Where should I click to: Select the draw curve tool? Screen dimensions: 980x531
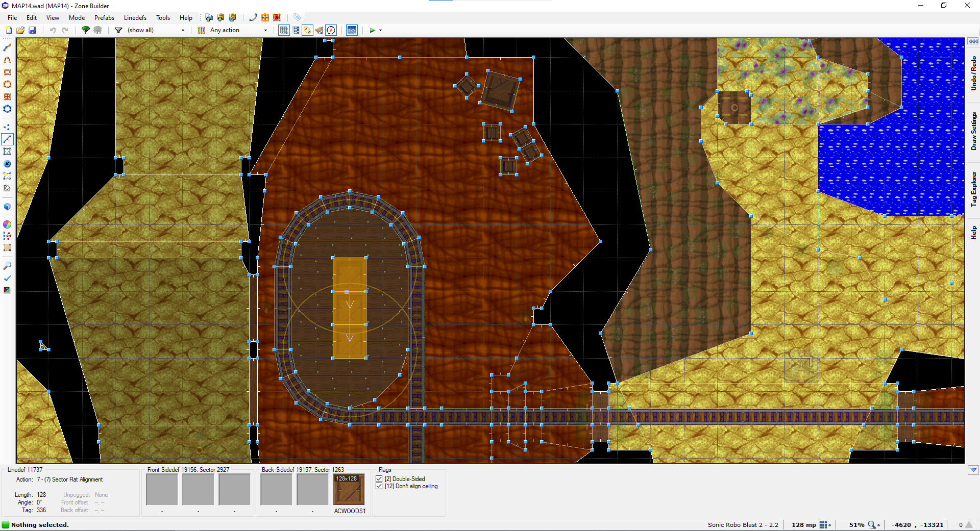[x=7, y=60]
